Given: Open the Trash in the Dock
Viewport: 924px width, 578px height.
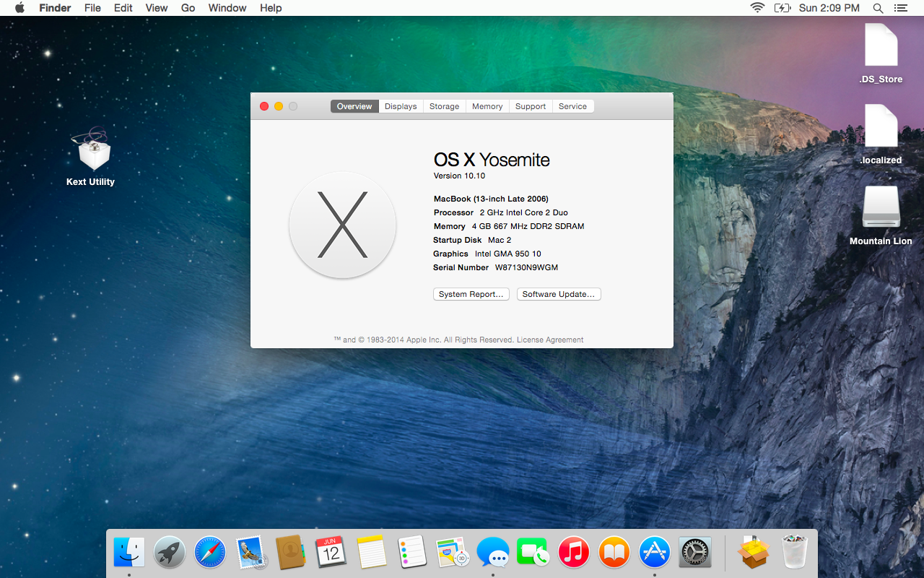Looking at the screenshot, I should click(794, 553).
